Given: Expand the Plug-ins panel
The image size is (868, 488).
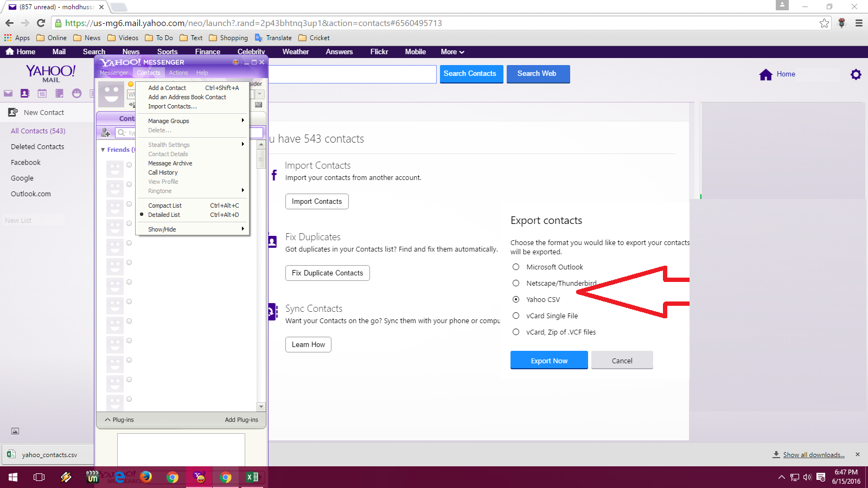Looking at the screenshot, I should click(119, 420).
